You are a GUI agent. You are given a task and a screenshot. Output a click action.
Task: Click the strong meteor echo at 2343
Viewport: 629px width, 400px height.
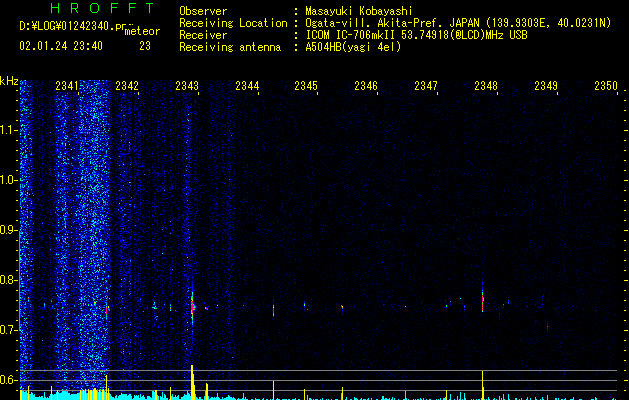pyautogui.click(x=193, y=306)
